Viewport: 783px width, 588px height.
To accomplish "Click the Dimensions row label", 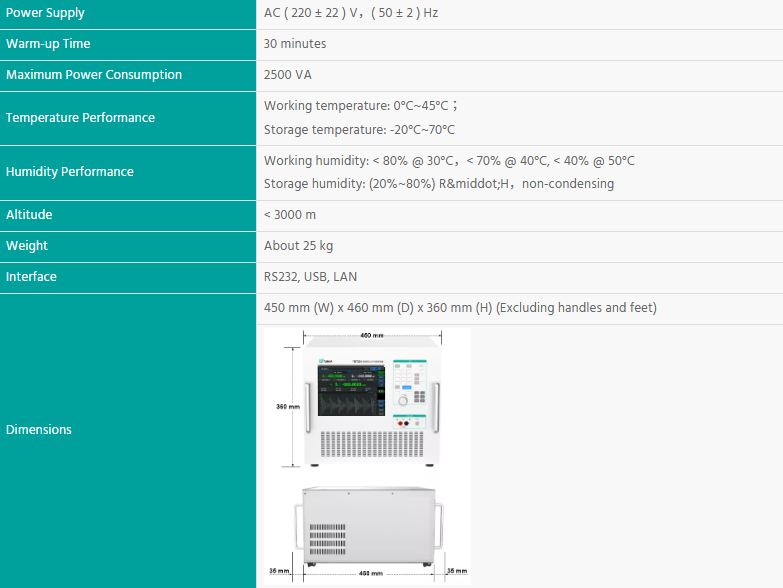I will [x=39, y=430].
